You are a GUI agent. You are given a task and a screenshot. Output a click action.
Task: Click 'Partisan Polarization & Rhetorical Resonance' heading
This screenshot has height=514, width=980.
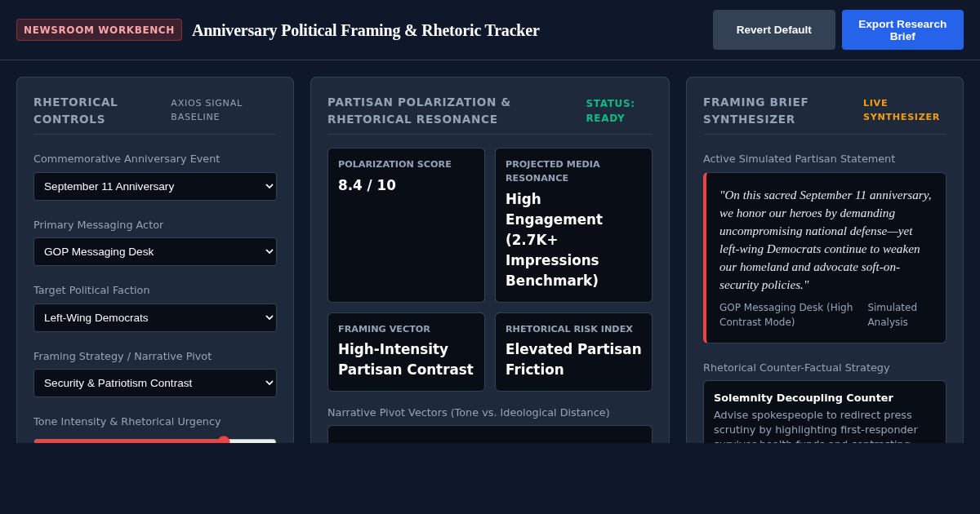[419, 110]
